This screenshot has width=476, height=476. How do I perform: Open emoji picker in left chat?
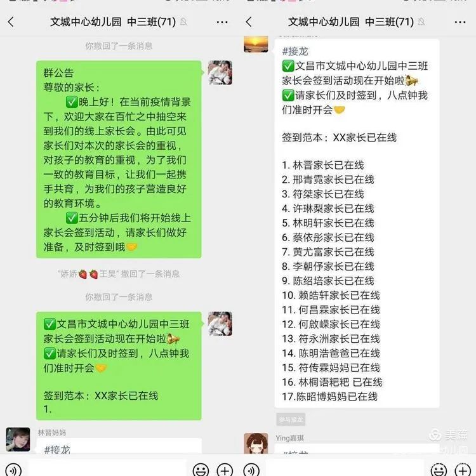pyautogui.click(x=201, y=470)
